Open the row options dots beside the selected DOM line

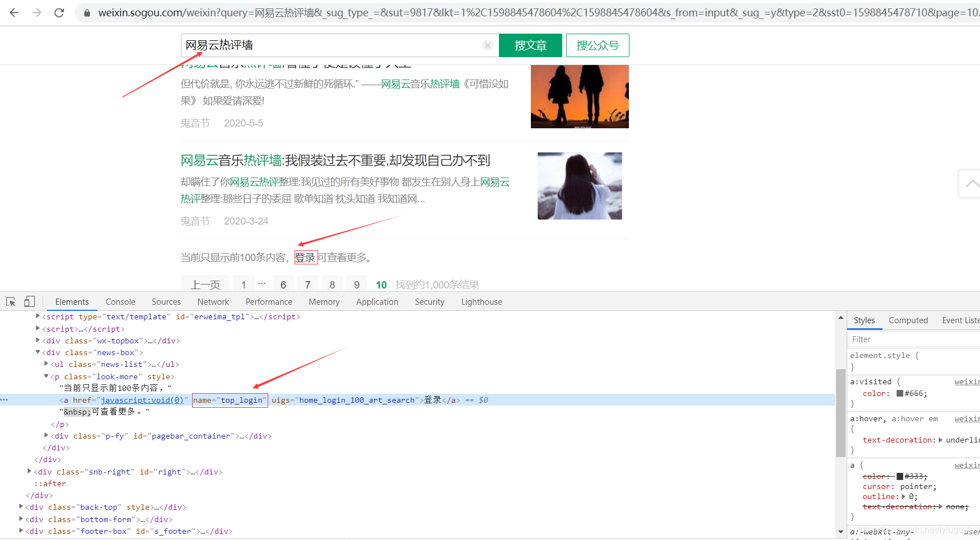click(4, 400)
